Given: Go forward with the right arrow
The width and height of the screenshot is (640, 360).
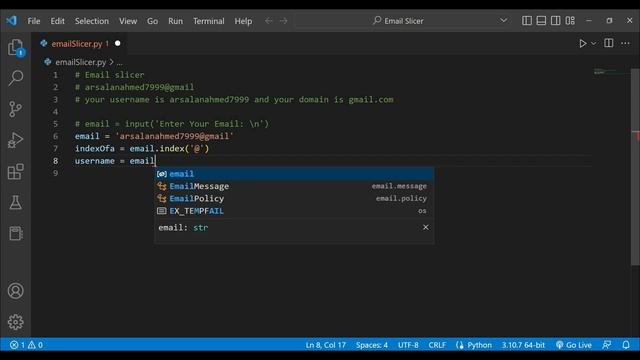Looking at the screenshot, I should coord(283,20).
